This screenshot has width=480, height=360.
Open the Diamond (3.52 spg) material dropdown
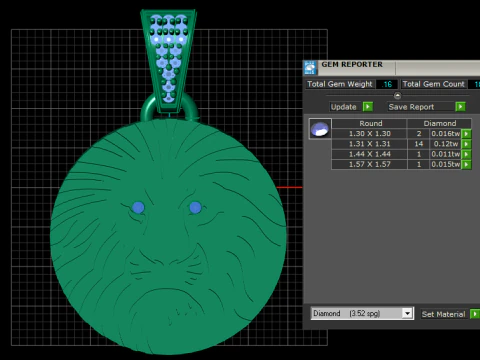click(362, 313)
